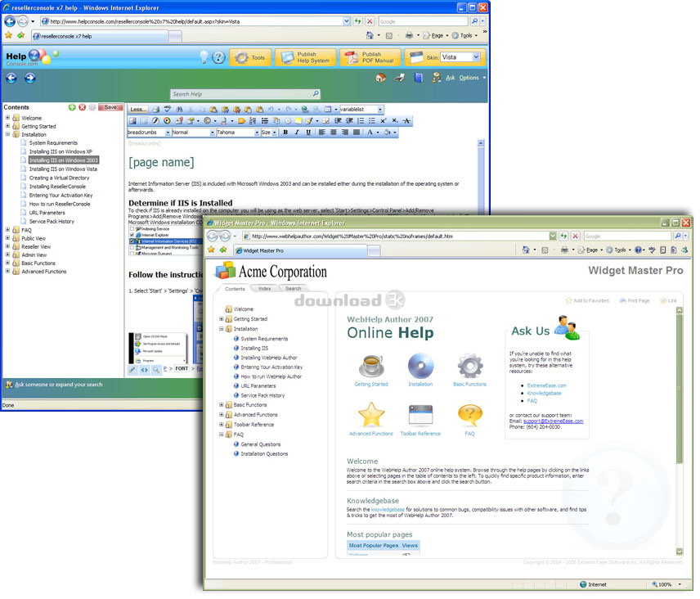Click the Bold formatting button in editor
Viewport: 700px width, 599px height.
pyautogui.click(x=285, y=133)
